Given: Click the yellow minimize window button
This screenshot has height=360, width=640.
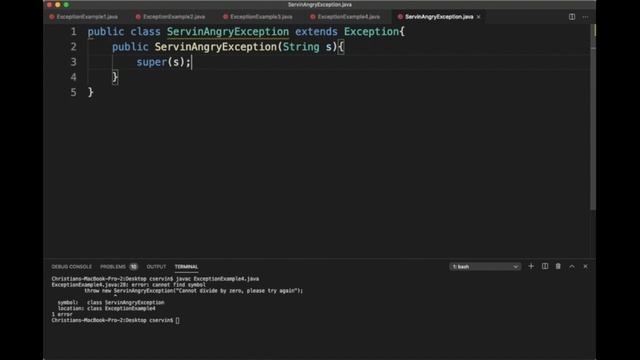Looking at the screenshot, I should [58, 4].
